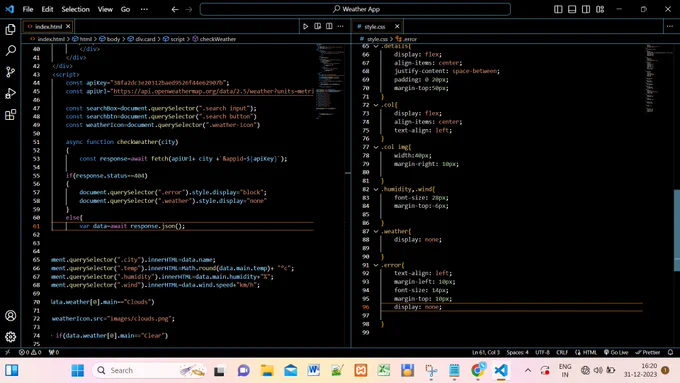The image size is (680, 383).
Task: Open the Windows Start menu
Action: [78, 370]
